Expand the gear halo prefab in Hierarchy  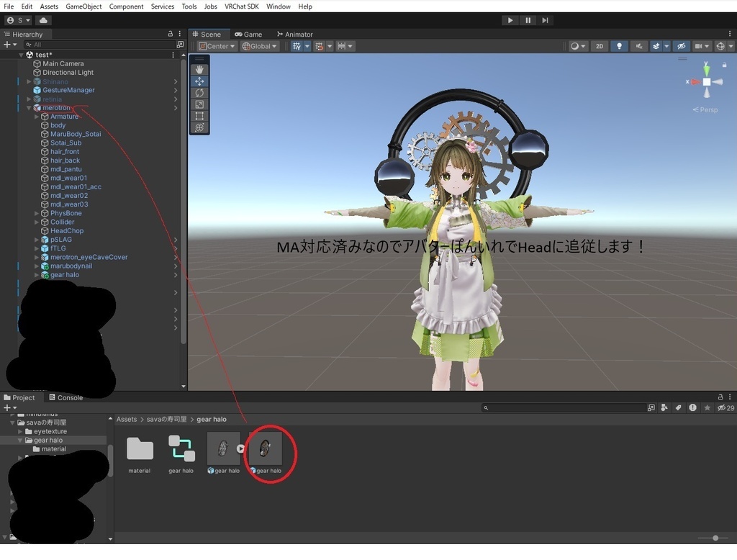[37, 275]
